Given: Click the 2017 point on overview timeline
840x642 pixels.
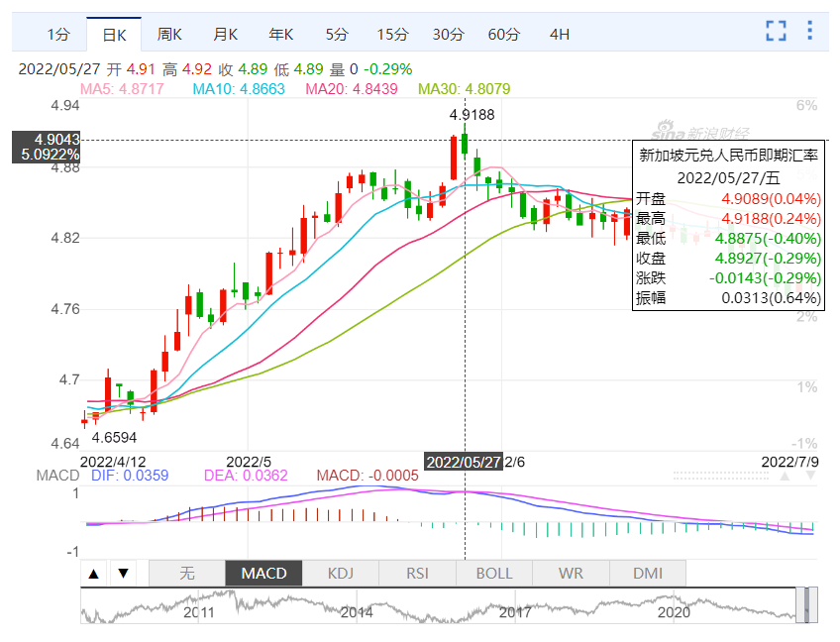Looking at the screenshot, I should [x=515, y=612].
